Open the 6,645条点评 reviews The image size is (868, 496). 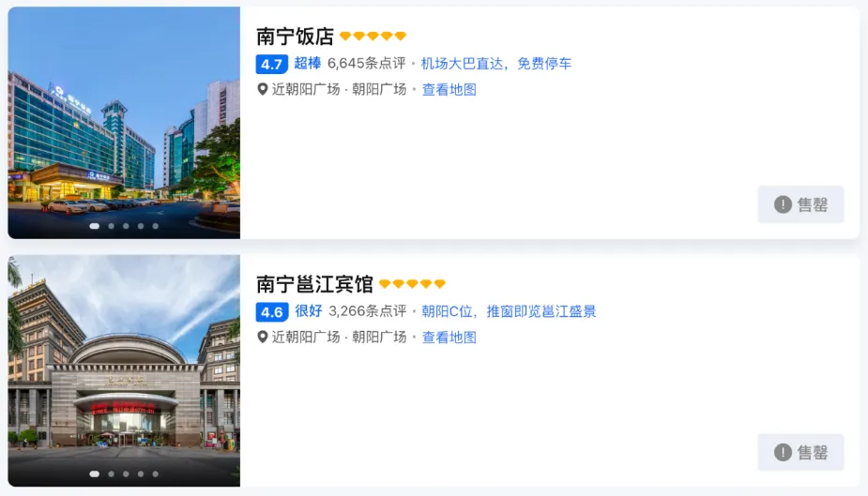[367, 64]
